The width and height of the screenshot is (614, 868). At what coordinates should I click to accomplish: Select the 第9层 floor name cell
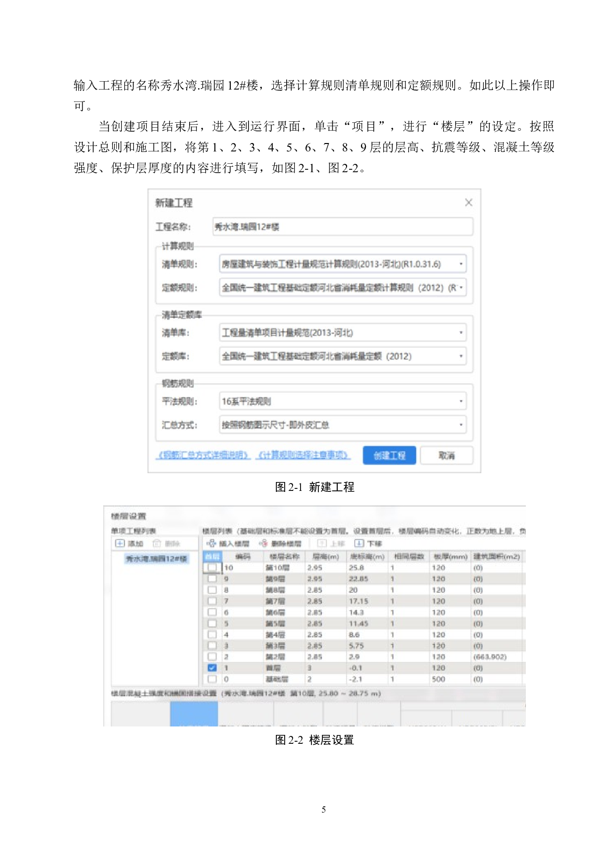[x=284, y=579]
